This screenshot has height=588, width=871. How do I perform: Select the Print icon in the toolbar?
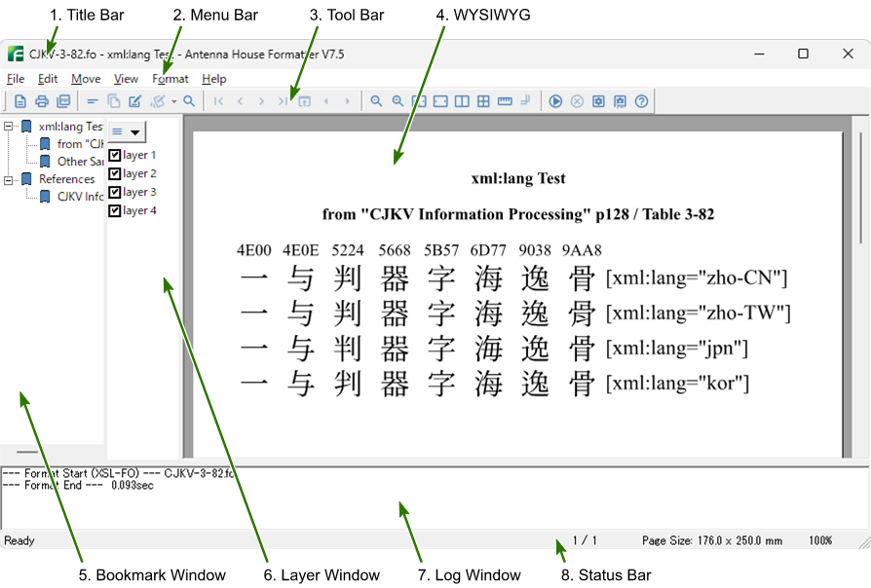click(x=42, y=100)
